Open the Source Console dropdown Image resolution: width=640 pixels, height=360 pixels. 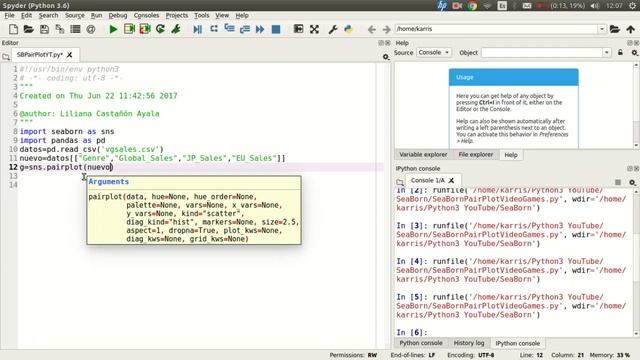tap(433, 53)
